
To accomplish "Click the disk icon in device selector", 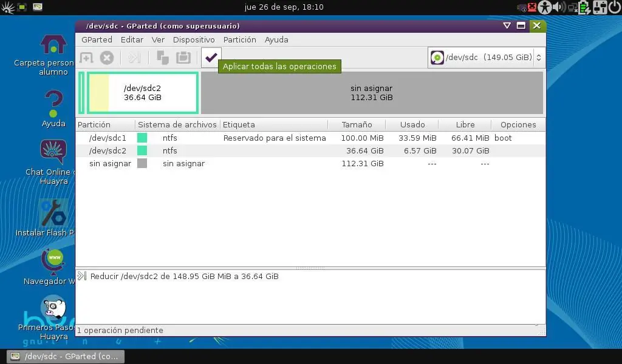I will click(x=437, y=58).
